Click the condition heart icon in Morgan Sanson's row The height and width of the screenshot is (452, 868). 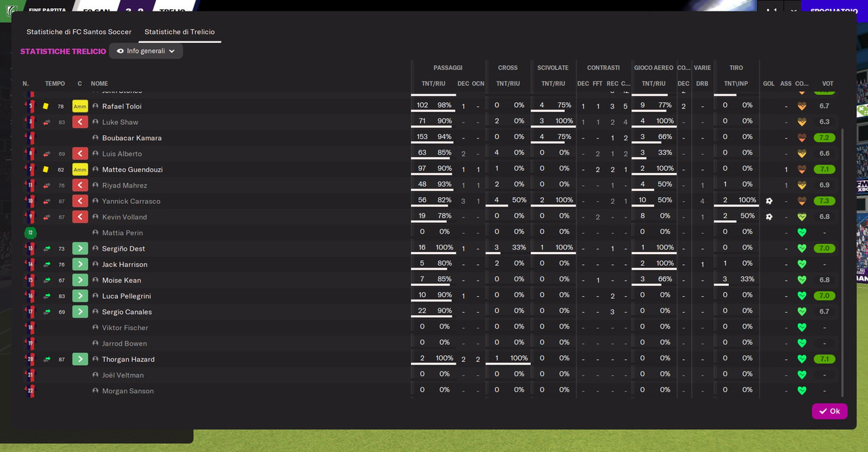[802, 391]
